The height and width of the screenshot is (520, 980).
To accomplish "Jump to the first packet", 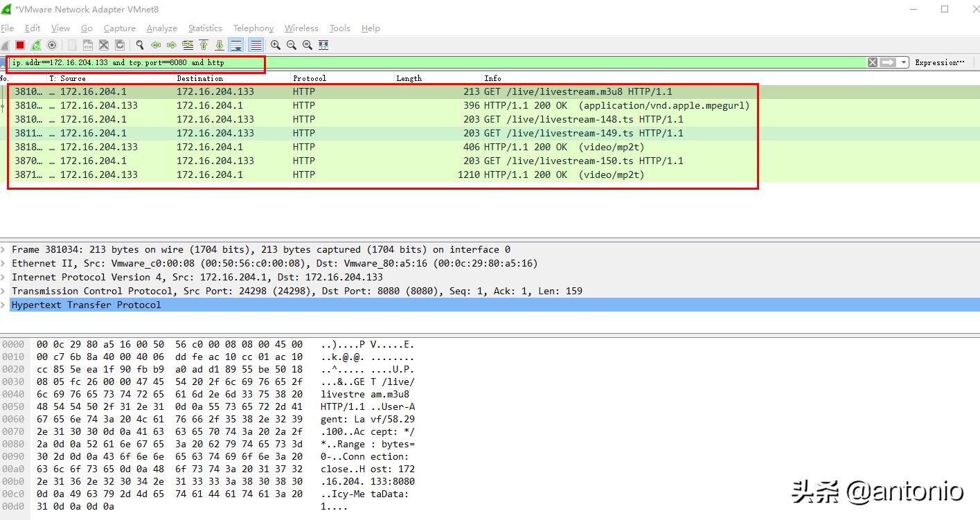I will [204, 45].
